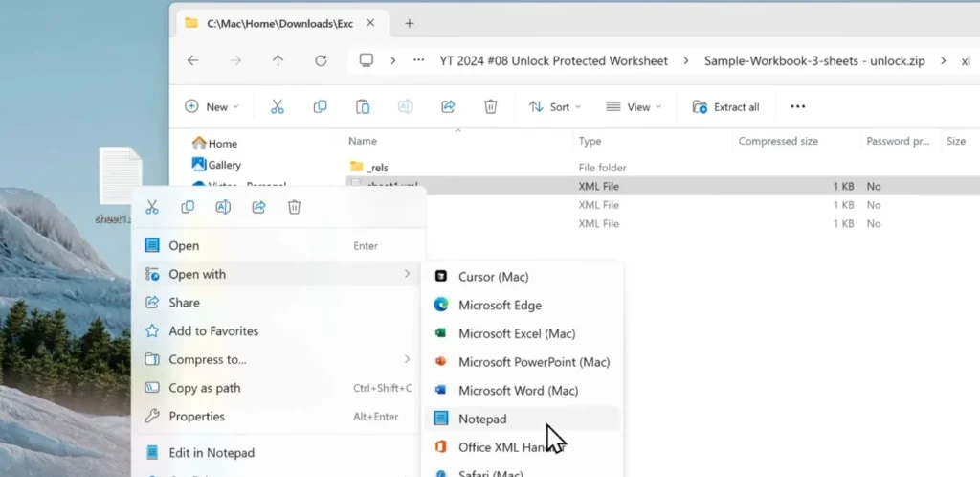
Task: Click the Paste icon in the Explorer toolbar
Action: [x=363, y=107]
